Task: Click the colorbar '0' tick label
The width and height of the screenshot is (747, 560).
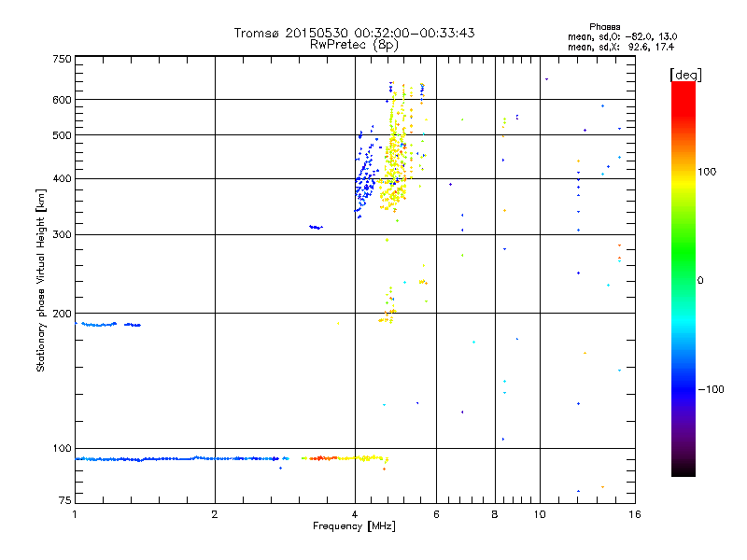Action: 700,281
